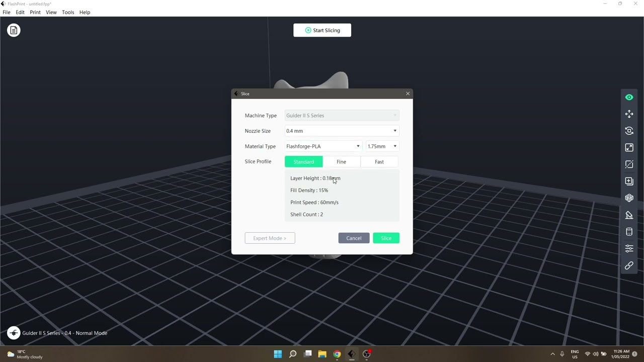
Task: Click the volume speaker tray icon
Action: (596, 354)
